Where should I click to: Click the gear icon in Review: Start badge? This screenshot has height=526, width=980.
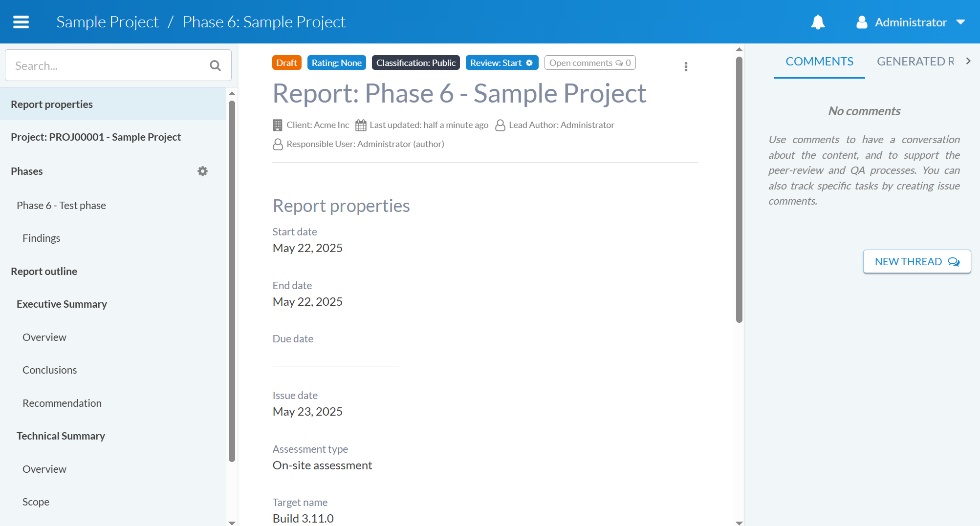pos(529,63)
